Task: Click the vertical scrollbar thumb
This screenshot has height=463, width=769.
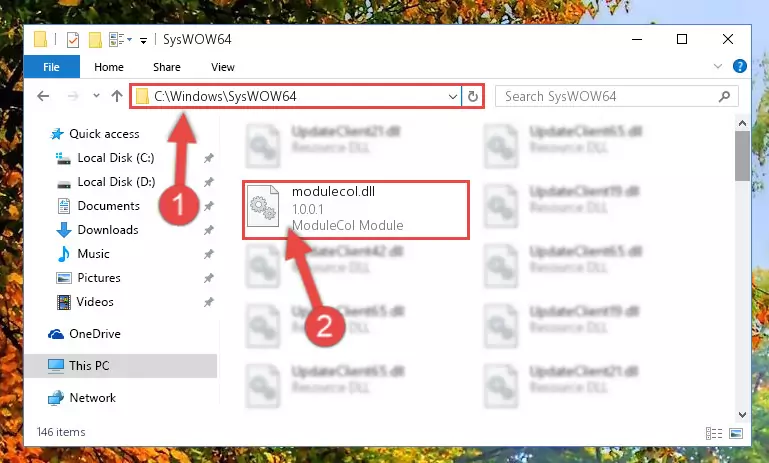Action: [742, 156]
